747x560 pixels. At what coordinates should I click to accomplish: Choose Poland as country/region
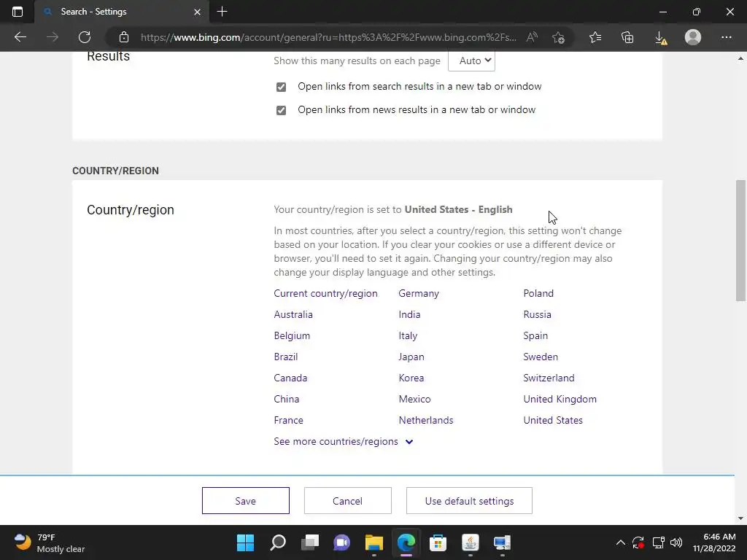click(x=538, y=293)
